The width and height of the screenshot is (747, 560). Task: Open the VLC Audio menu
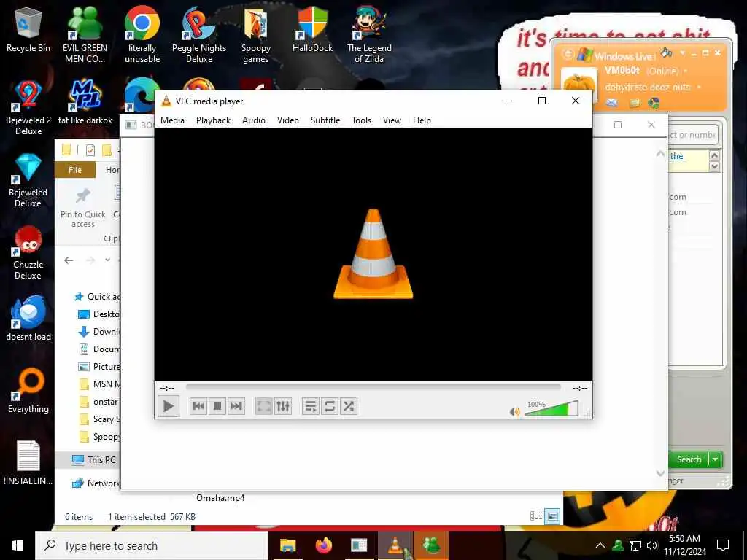(x=254, y=120)
